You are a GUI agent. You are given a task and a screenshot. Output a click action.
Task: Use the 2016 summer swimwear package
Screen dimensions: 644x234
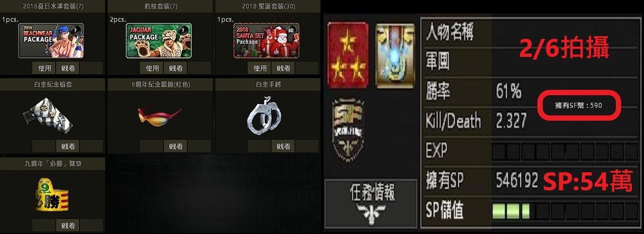(x=44, y=68)
